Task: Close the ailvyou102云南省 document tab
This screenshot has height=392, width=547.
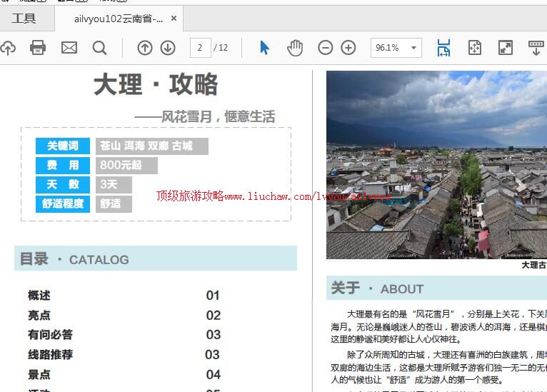Action: pyautogui.click(x=175, y=19)
